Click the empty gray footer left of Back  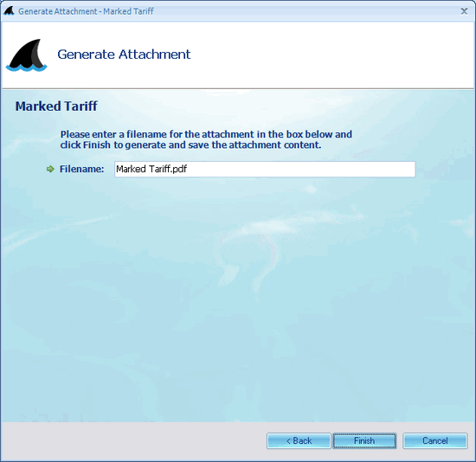click(133, 440)
